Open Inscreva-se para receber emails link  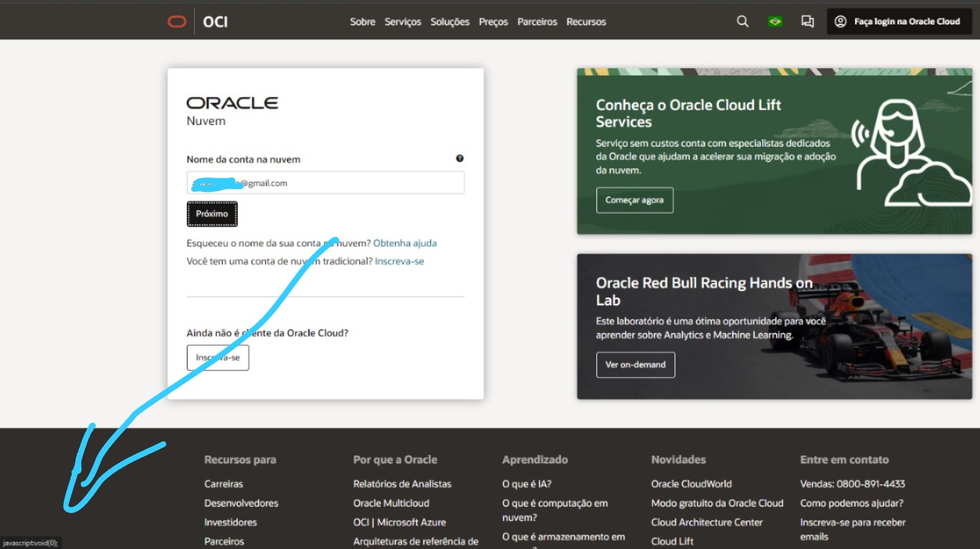pos(853,530)
